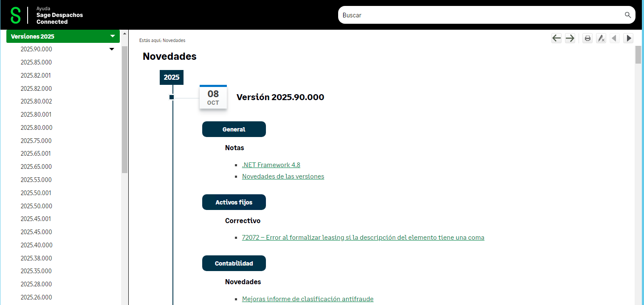Image resolution: width=644 pixels, height=305 pixels.
Task: Go to the previous topic triangle button
Action: click(614, 38)
